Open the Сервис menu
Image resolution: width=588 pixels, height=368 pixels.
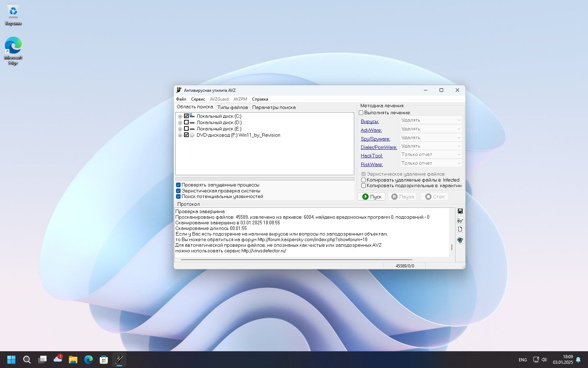[x=198, y=99]
